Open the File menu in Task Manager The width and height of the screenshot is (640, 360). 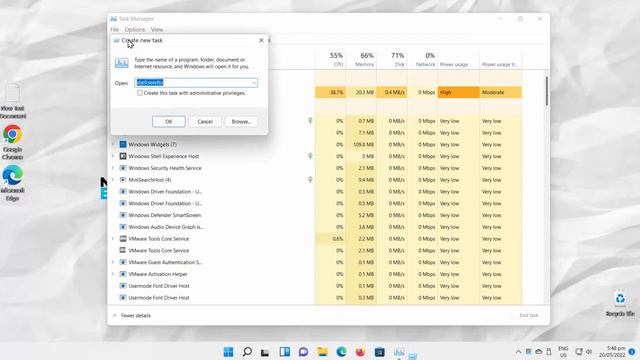coord(114,29)
